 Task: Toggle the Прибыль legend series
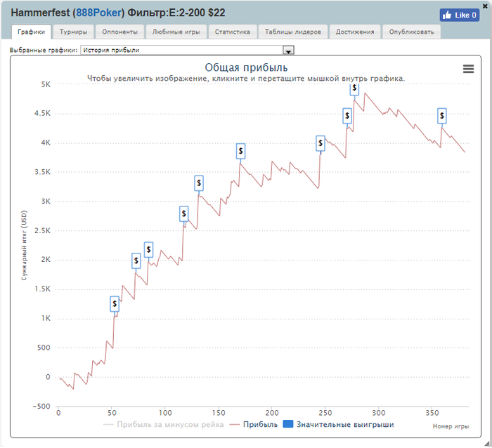pyautogui.click(x=254, y=425)
